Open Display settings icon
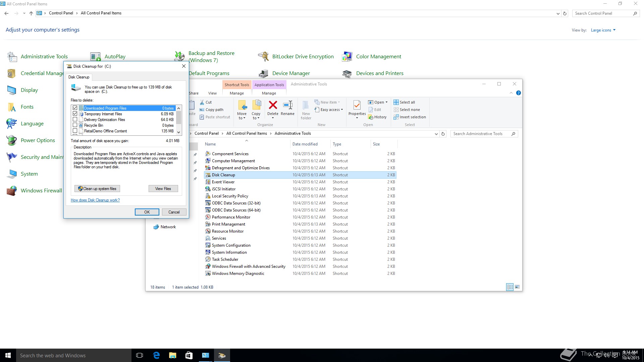The height and width of the screenshot is (362, 644). (12, 90)
